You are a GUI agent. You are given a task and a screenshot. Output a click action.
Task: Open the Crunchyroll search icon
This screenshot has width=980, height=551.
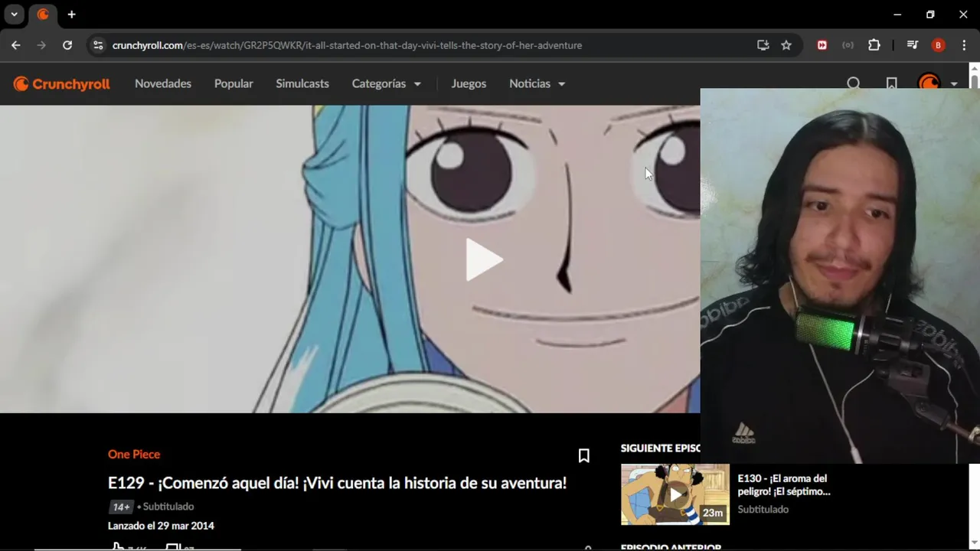pyautogui.click(x=854, y=83)
